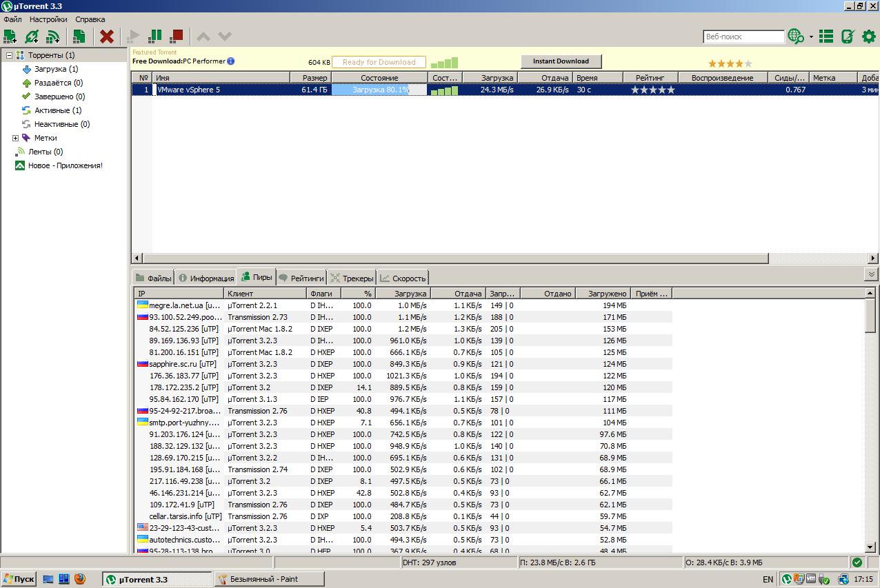
Task: Click into the Веб-поиск search field
Action: click(x=743, y=37)
